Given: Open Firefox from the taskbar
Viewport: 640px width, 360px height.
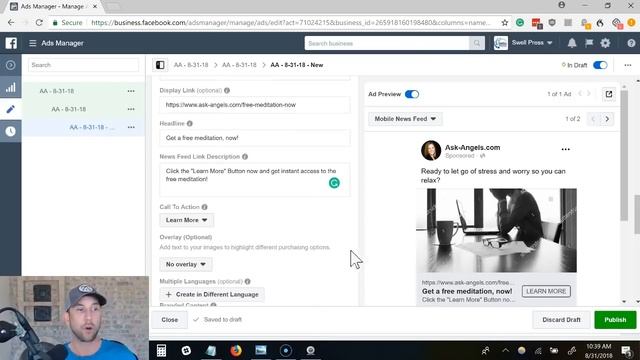Looking at the screenshot, I should [x=236, y=351].
